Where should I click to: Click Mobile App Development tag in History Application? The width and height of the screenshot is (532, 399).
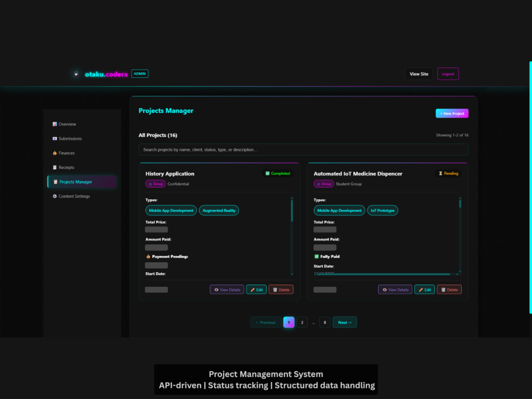tap(171, 210)
